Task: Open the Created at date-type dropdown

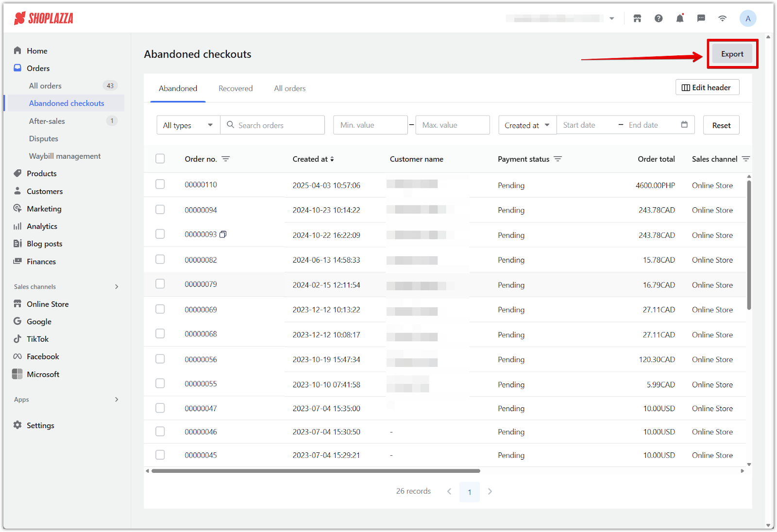Action: pyautogui.click(x=527, y=125)
